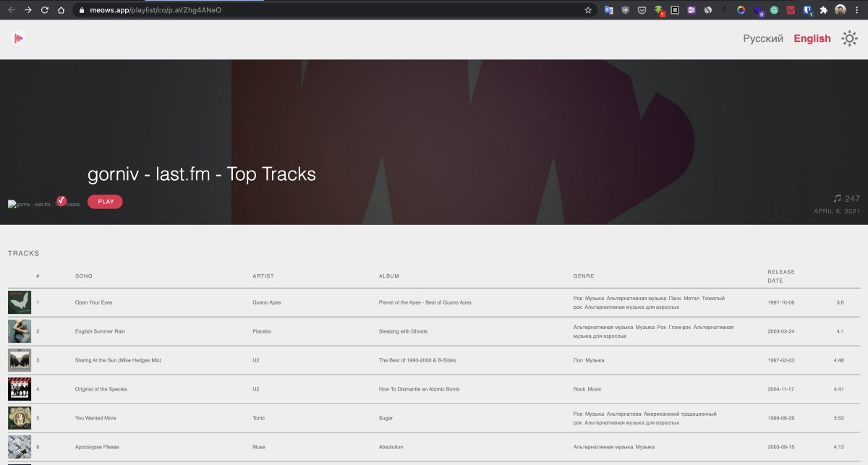
Task: Click the music note track count icon
Action: [838, 198]
